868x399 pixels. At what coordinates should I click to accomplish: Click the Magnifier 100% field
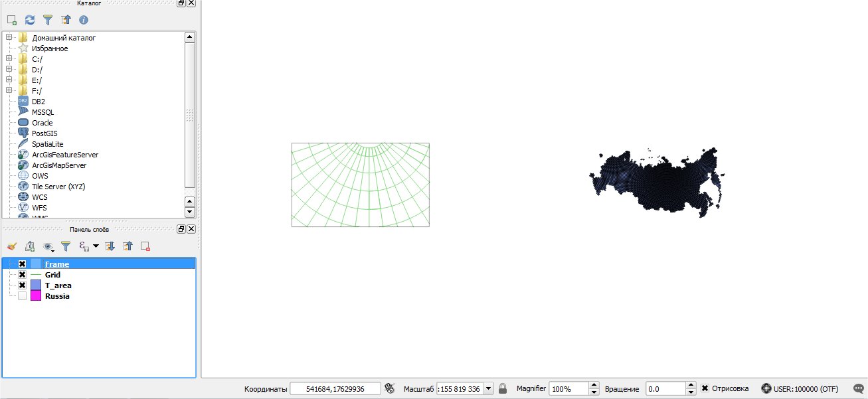[568, 389]
